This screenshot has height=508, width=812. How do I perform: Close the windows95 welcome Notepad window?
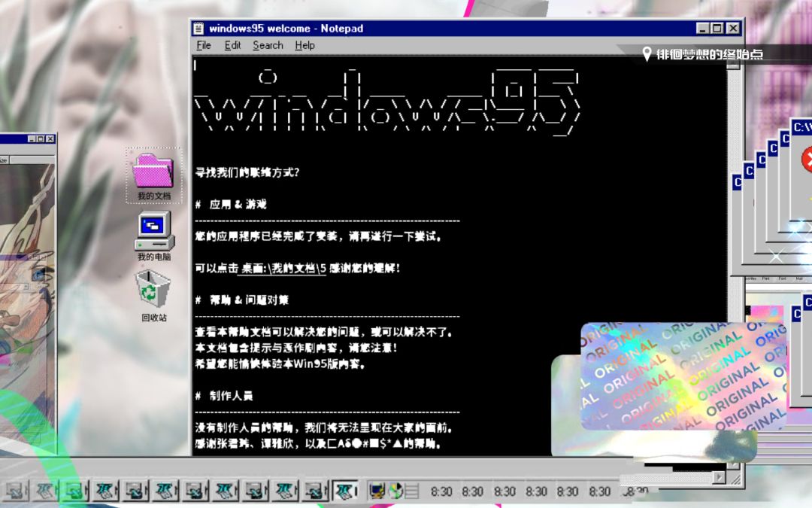[733, 29]
